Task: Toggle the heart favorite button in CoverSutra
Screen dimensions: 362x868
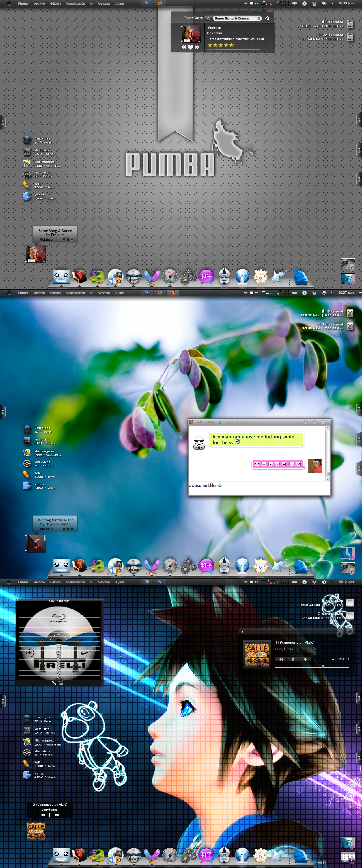Action: pos(190,47)
